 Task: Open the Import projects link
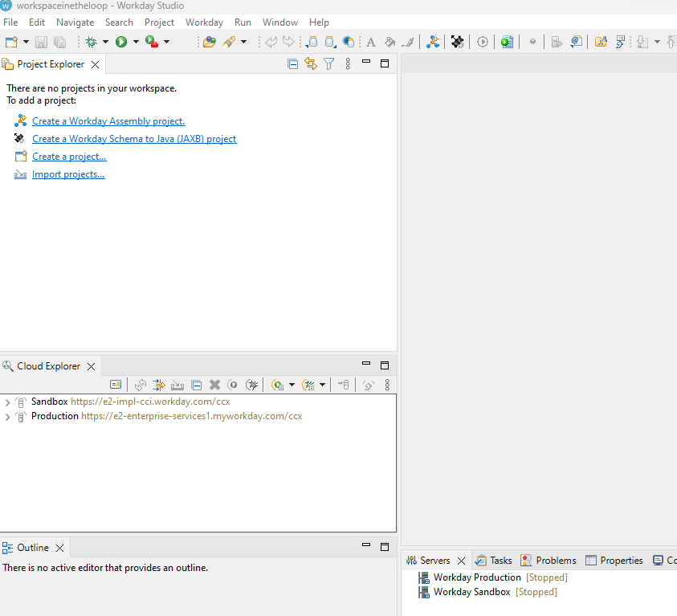point(68,173)
